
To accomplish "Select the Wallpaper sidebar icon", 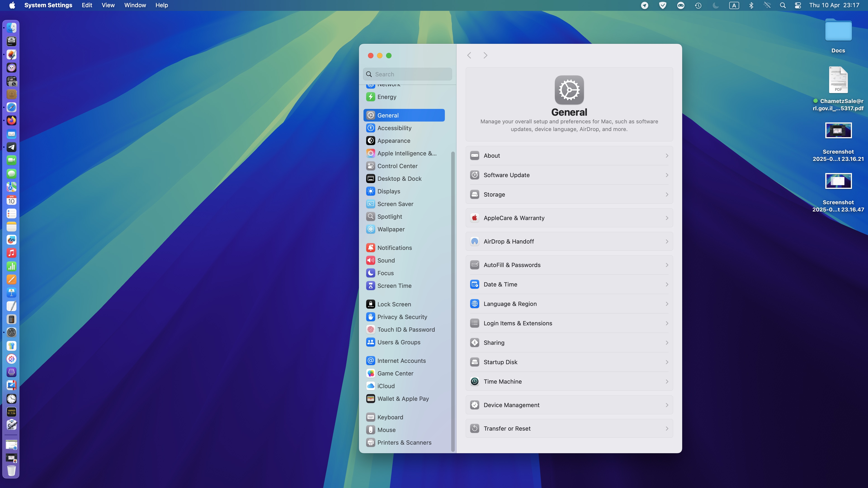I will coord(370,229).
